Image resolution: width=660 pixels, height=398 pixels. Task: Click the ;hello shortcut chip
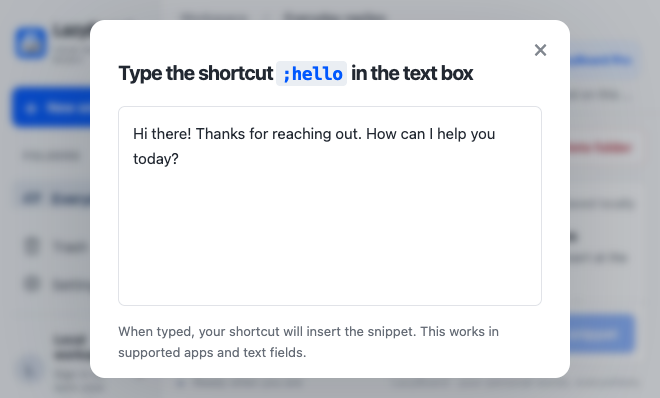click(311, 74)
